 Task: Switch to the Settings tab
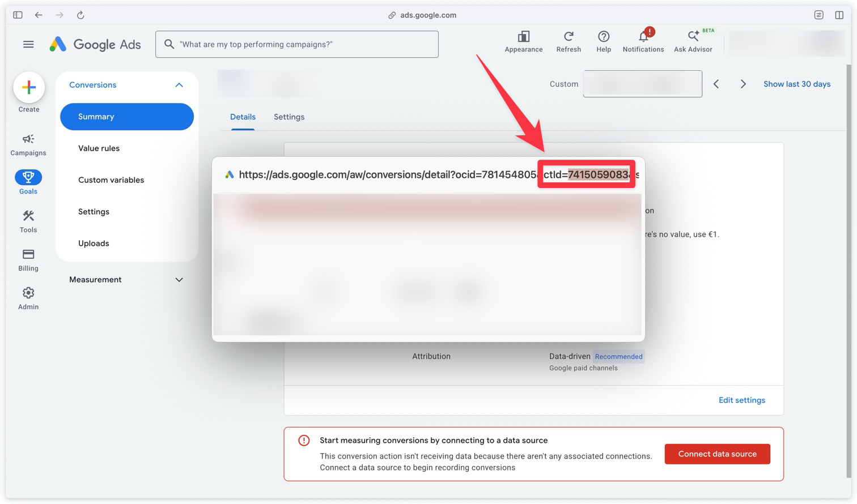tap(289, 117)
